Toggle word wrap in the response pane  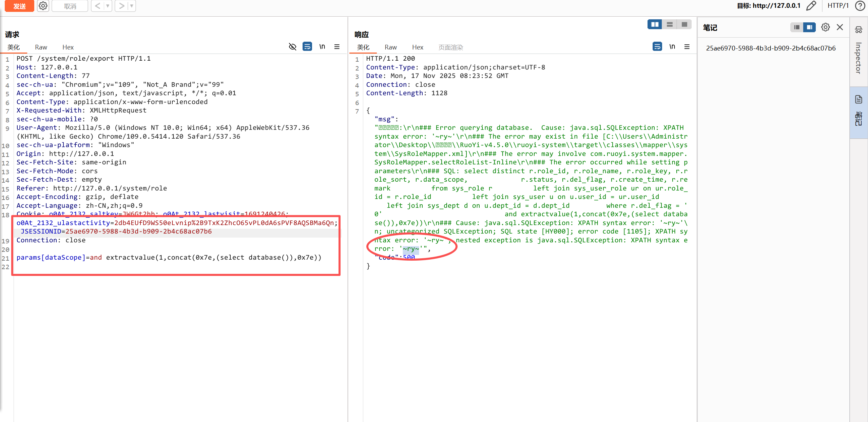pos(657,46)
